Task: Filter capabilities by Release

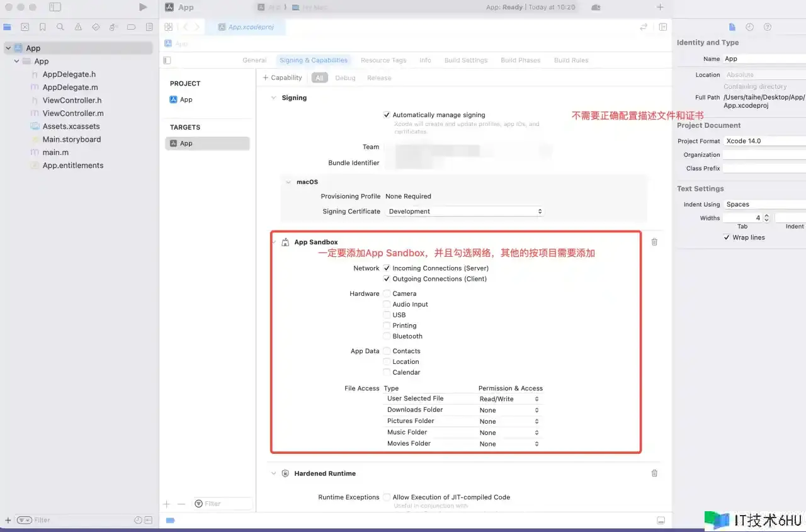Action: pos(379,78)
